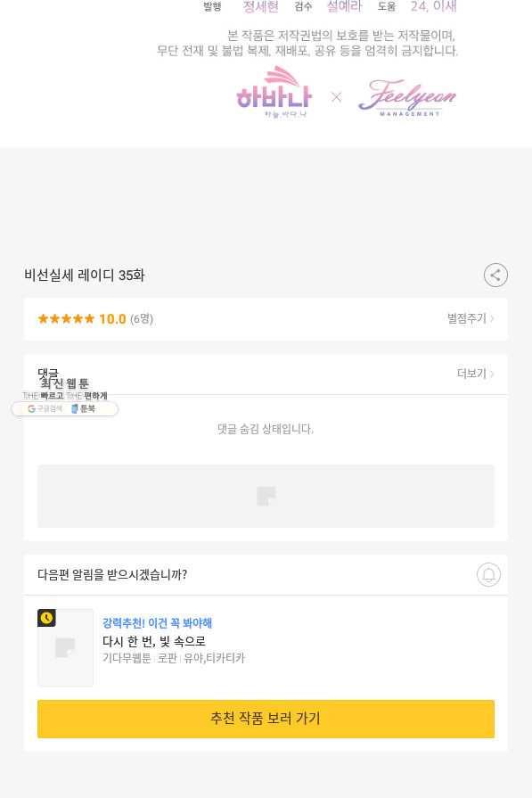This screenshot has width=532, height=798.
Task: Open recommended webtoon thumbnail image
Action: [66, 648]
